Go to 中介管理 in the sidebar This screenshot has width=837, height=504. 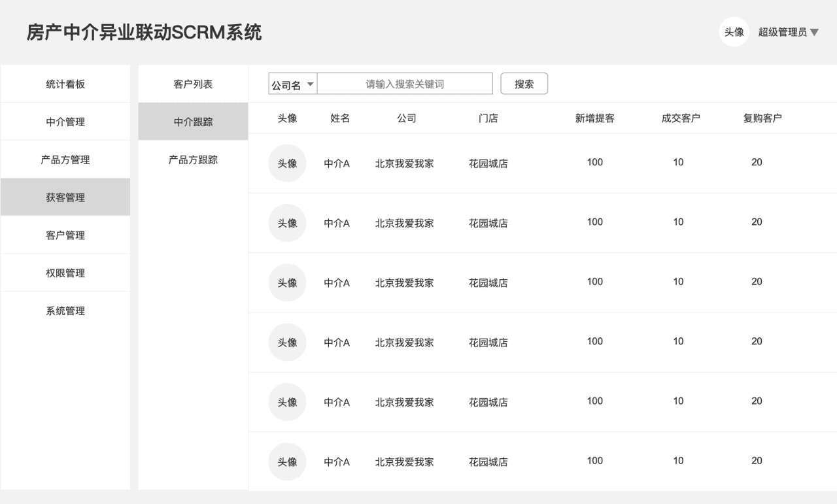click(65, 122)
